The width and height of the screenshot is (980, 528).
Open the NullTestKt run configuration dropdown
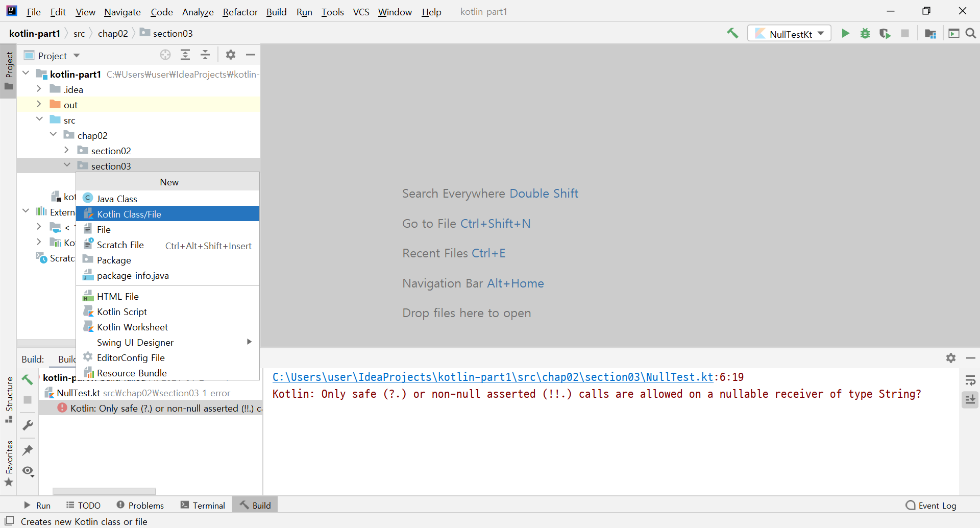pyautogui.click(x=790, y=34)
